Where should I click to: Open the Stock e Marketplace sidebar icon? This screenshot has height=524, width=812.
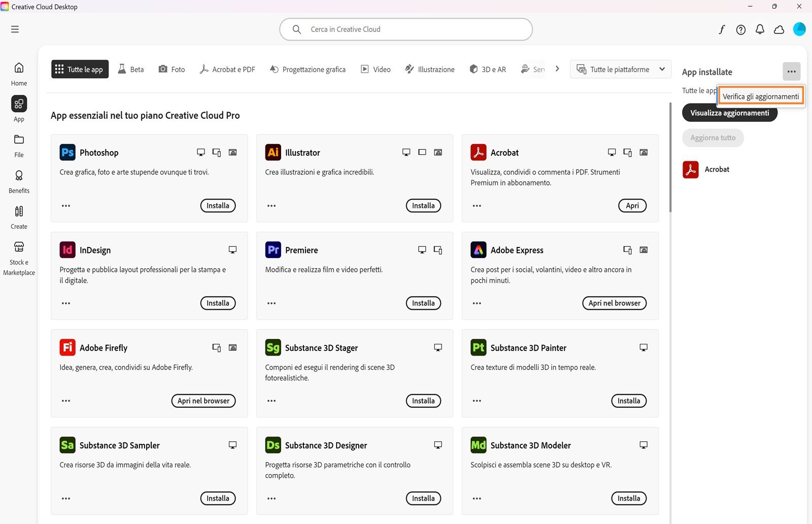click(x=19, y=247)
